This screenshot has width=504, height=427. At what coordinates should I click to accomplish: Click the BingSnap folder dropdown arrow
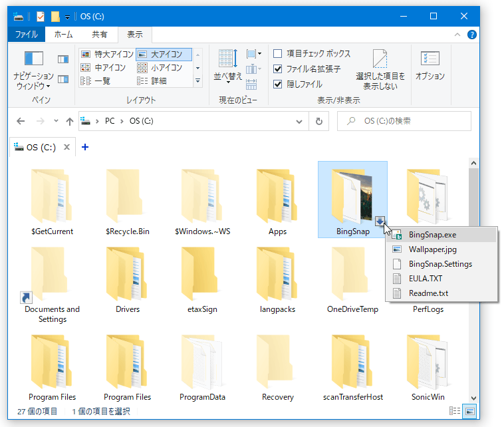tap(380, 221)
